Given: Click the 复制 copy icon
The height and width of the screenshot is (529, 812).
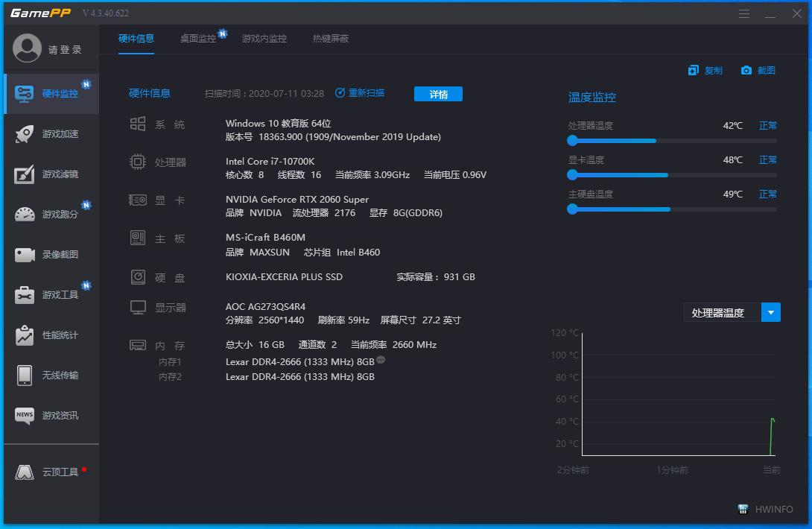Looking at the screenshot, I should 694,71.
